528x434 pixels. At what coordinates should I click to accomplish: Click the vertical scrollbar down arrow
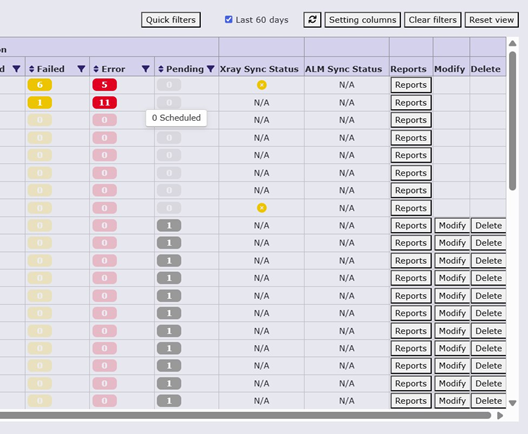tap(513, 403)
